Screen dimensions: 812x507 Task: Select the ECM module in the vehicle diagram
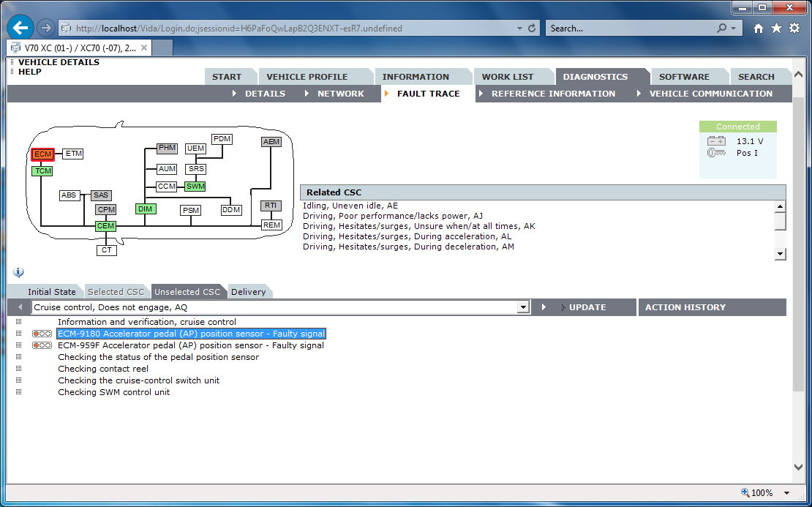coord(42,154)
